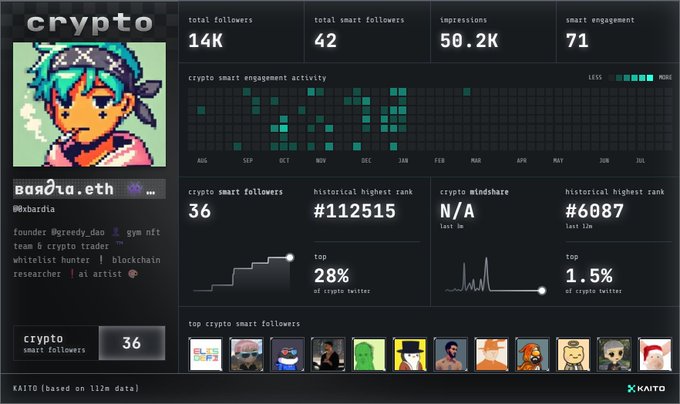
Task: Click the pixel-art profile picture
Action: coord(89,104)
